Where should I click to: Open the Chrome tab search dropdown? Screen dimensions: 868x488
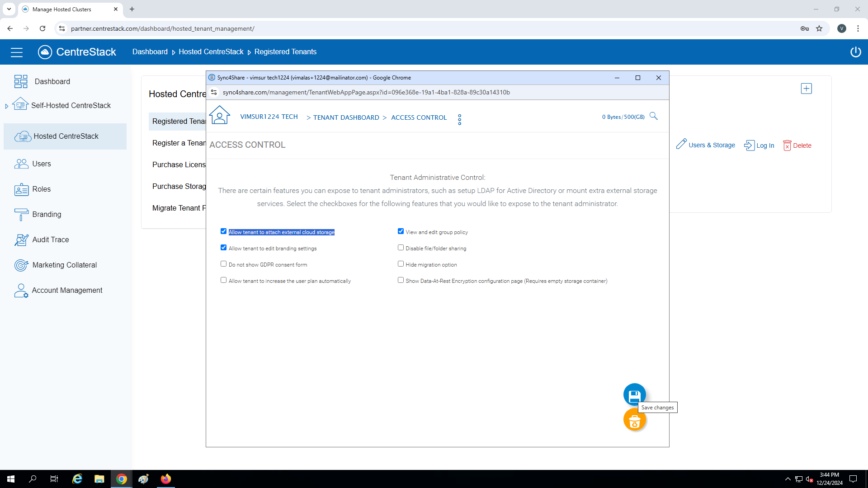click(9, 9)
